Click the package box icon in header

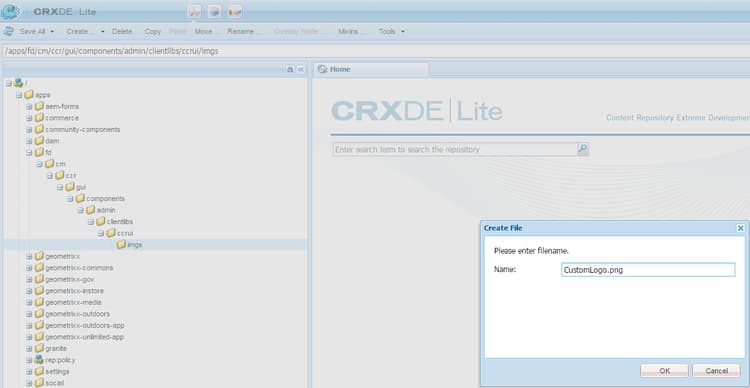(x=215, y=11)
